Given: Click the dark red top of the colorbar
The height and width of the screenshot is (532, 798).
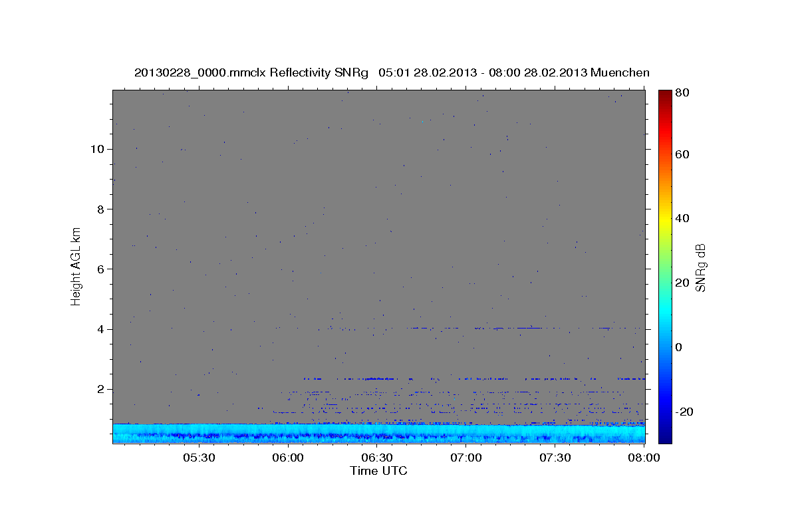Looking at the screenshot, I should coord(665,94).
